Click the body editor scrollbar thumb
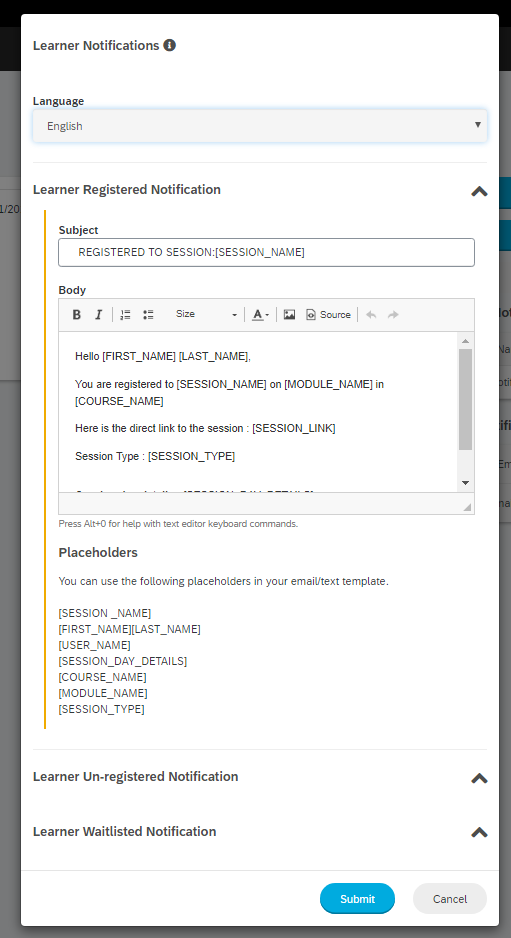The width and height of the screenshot is (511, 938). click(466, 399)
